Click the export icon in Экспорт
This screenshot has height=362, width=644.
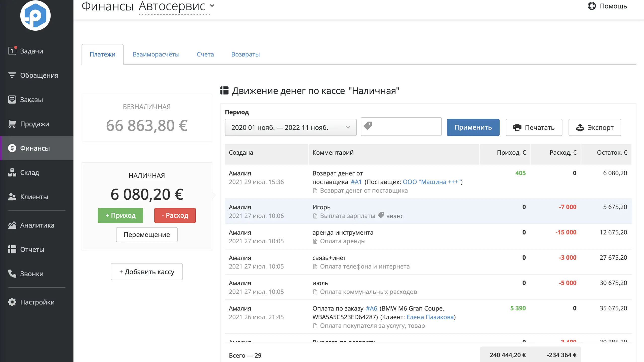point(580,127)
